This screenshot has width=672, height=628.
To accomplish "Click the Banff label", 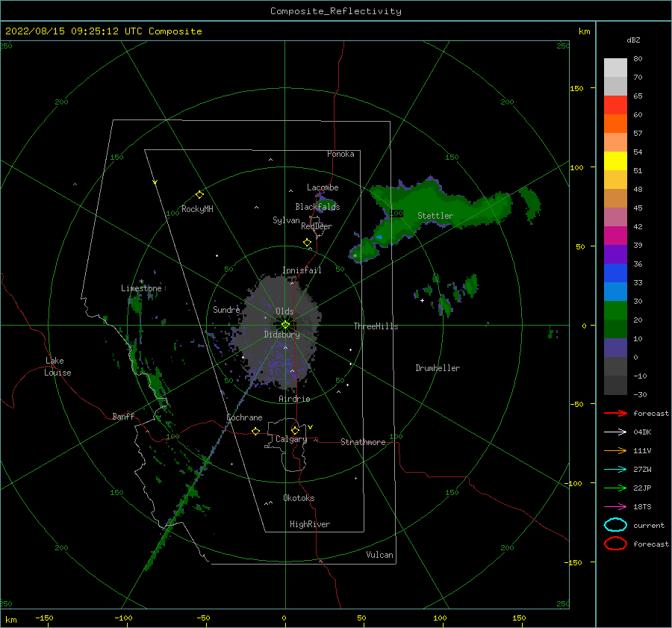I will coord(123,417).
